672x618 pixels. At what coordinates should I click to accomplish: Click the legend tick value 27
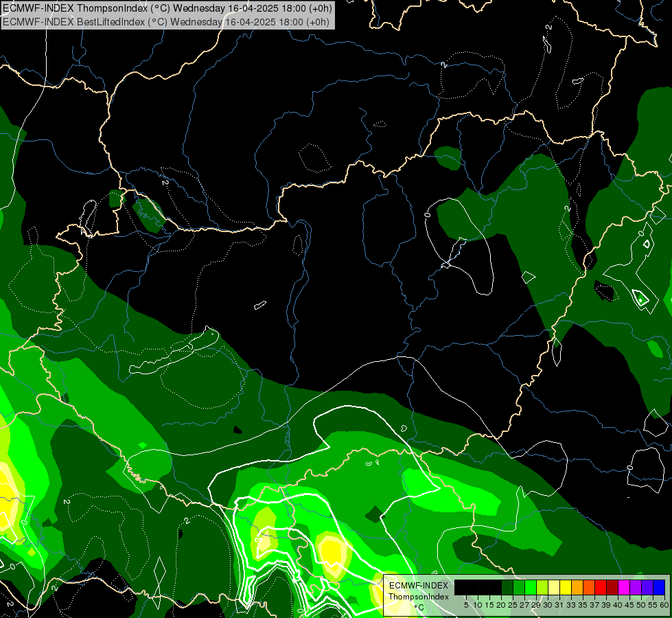pyautogui.click(x=524, y=605)
